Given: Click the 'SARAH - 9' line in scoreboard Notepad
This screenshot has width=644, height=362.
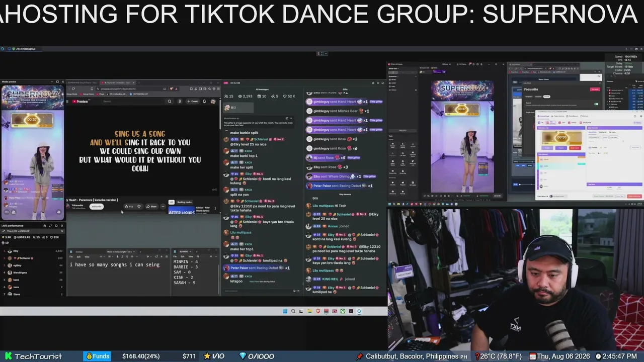Looking at the screenshot, I should tap(185, 283).
